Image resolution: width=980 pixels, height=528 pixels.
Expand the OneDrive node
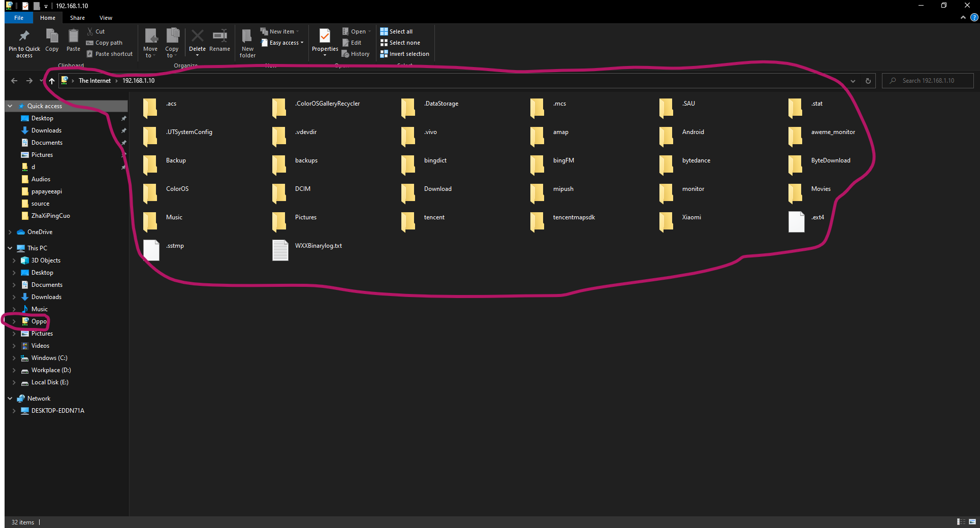pyautogui.click(x=10, y=232)
